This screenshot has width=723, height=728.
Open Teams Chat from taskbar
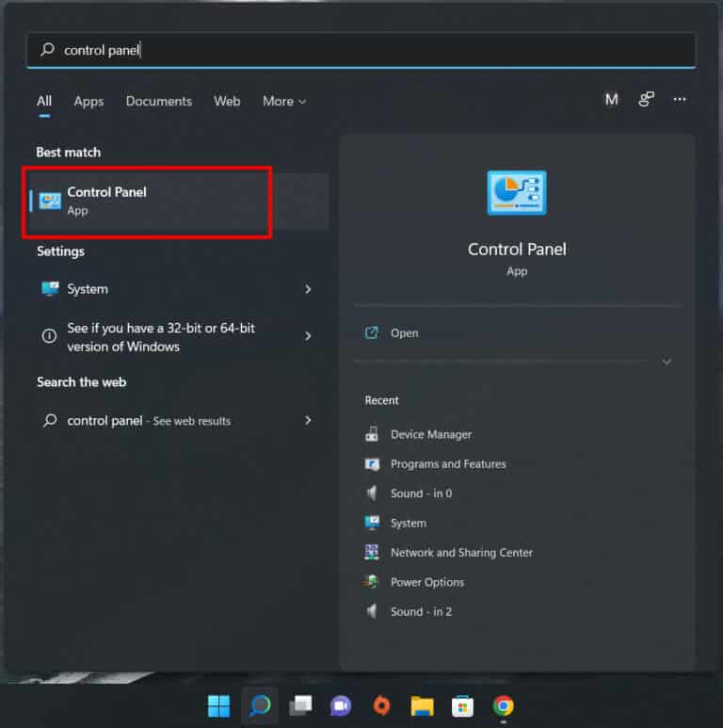tap(341, 705)
